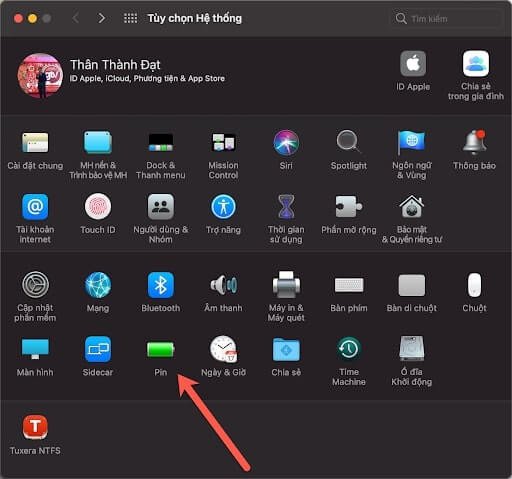Go forward with the toolbar arrow
This screenshot has width=512, height=479.
[101, 18]
